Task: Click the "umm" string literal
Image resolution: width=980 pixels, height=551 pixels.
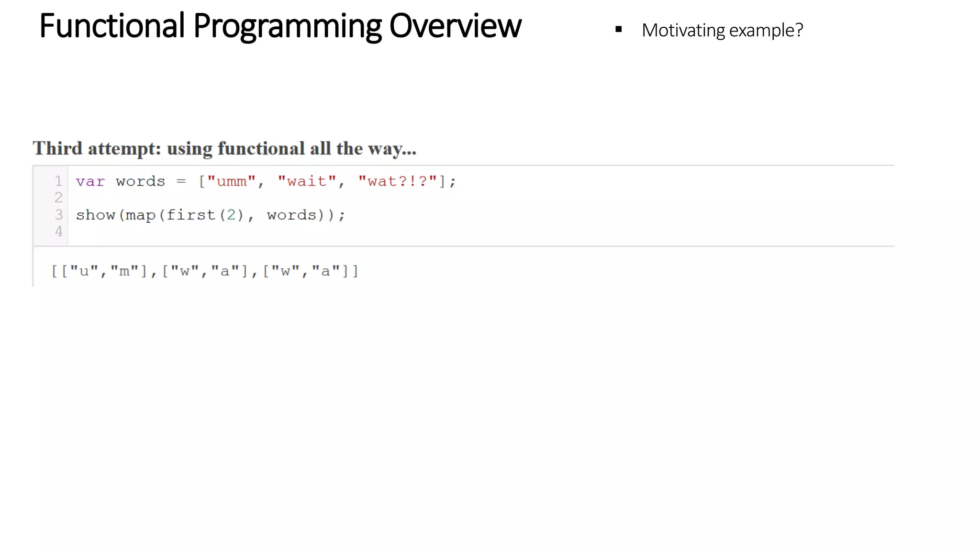Action: [x=232, y=182]
